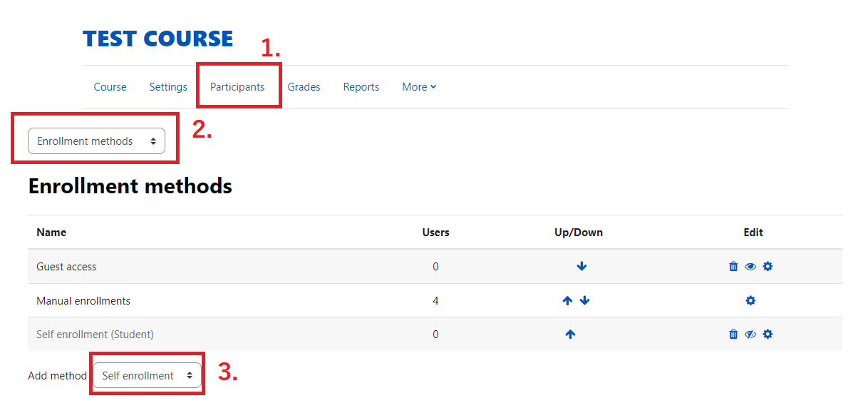Screen dimensions: 868x403
Task: Switch to the Participants tab
Action: [x=237, y=87]
